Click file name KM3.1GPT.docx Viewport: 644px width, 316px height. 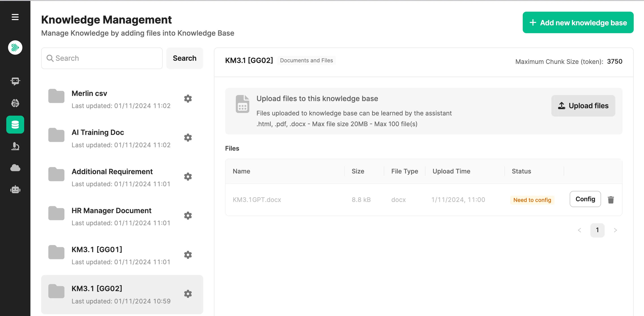tap(257, 199)
